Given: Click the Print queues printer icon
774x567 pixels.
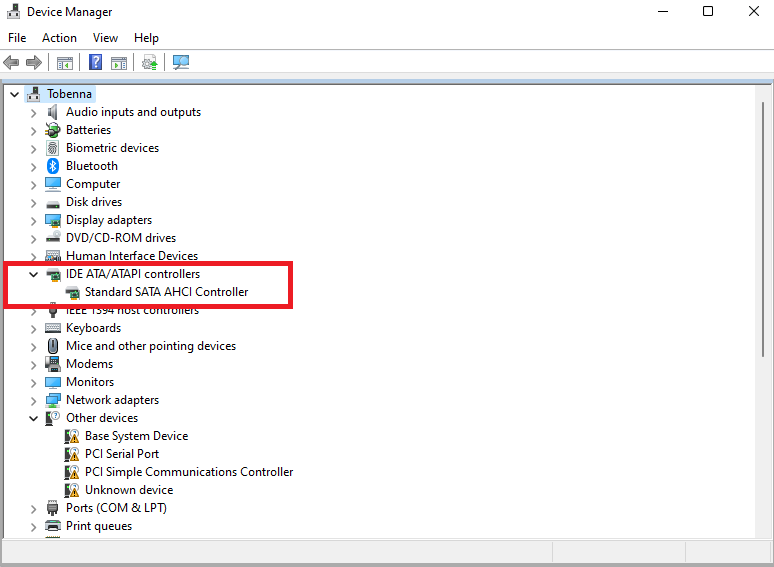Looking at the screenshot, I should pyautogui.click(x=53, y=526).
